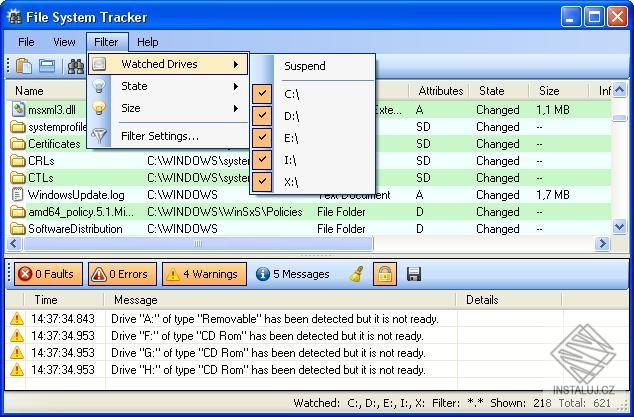This screenshot has width=634, height=417.
Task: Expand the Watched Drives submenu
Action: pos(168,64)
